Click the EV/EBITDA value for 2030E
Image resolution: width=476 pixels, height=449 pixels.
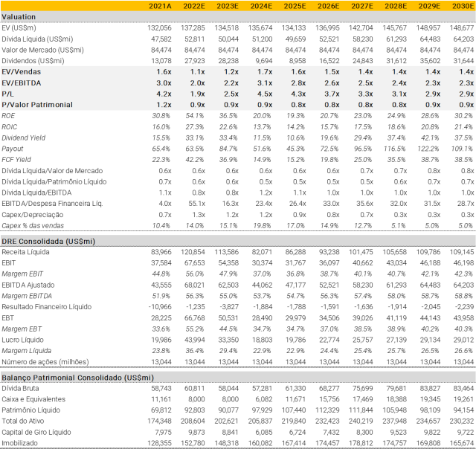click(x=466, y=83)
